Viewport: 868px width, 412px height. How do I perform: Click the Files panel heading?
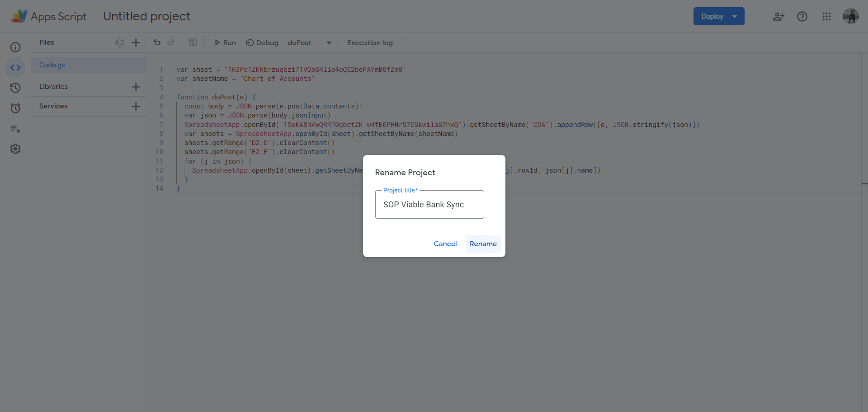47,42
